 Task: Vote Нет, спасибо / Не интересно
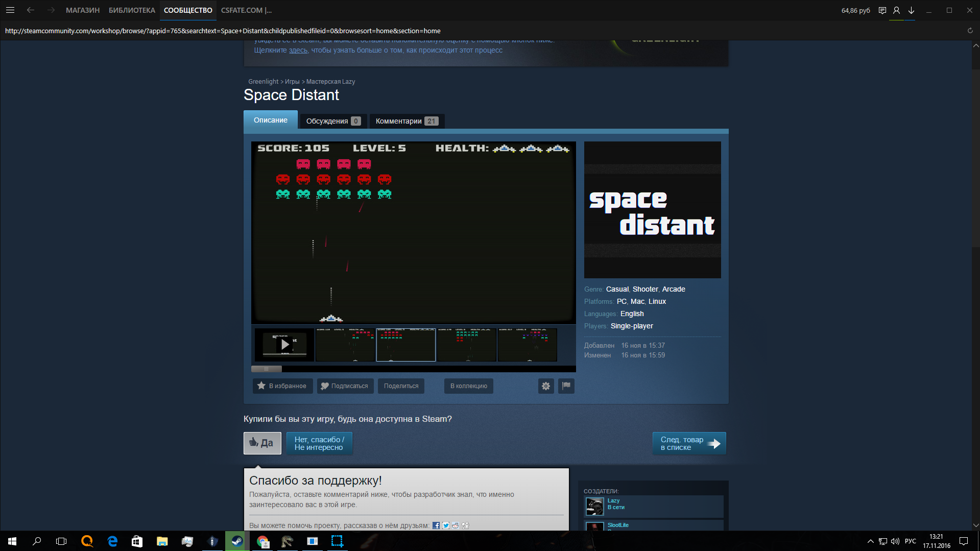(319, 443)
